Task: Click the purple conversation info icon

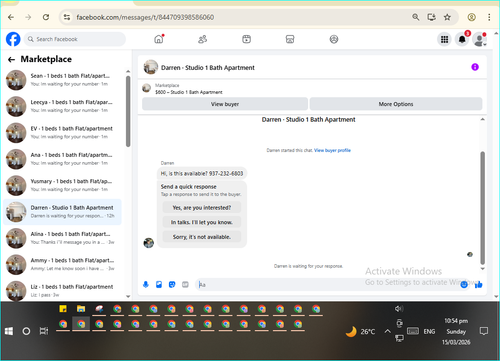Action: (475, 67)
